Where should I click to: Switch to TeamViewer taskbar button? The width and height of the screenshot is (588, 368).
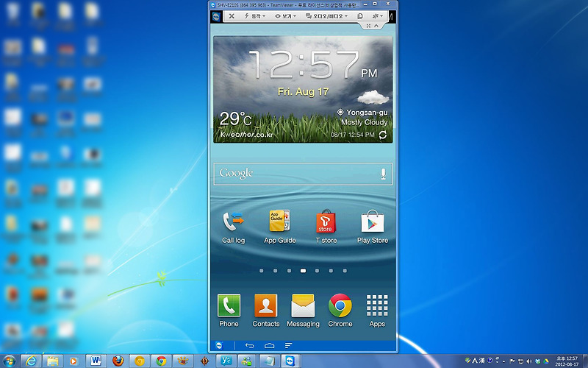(290, 361)
